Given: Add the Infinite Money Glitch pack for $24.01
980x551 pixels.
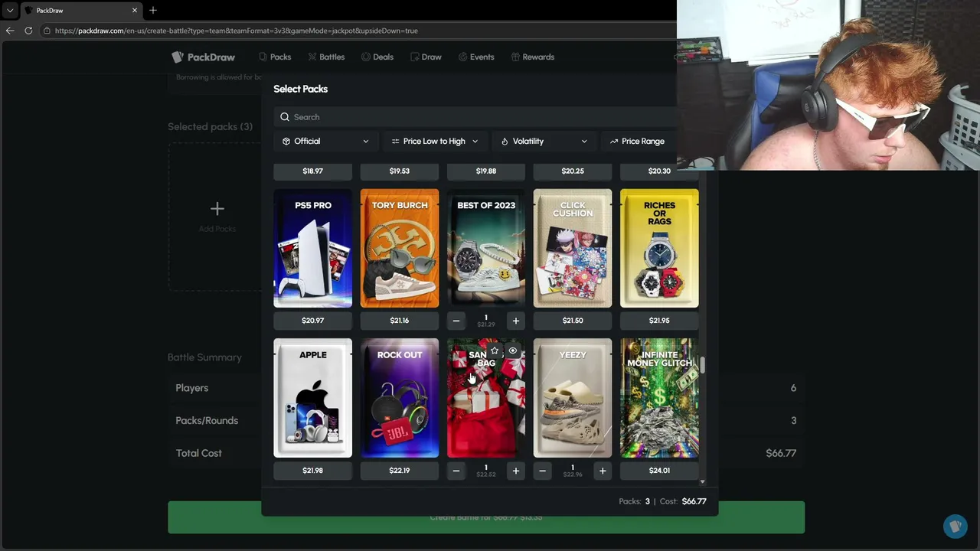Looking at the screenshot, I should click(659, 471).
